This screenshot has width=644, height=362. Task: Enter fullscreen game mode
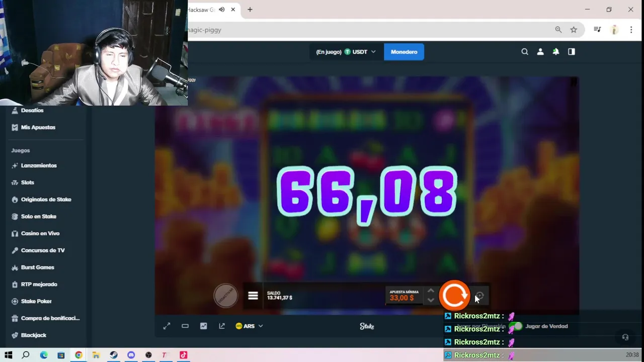pos(167,326)
